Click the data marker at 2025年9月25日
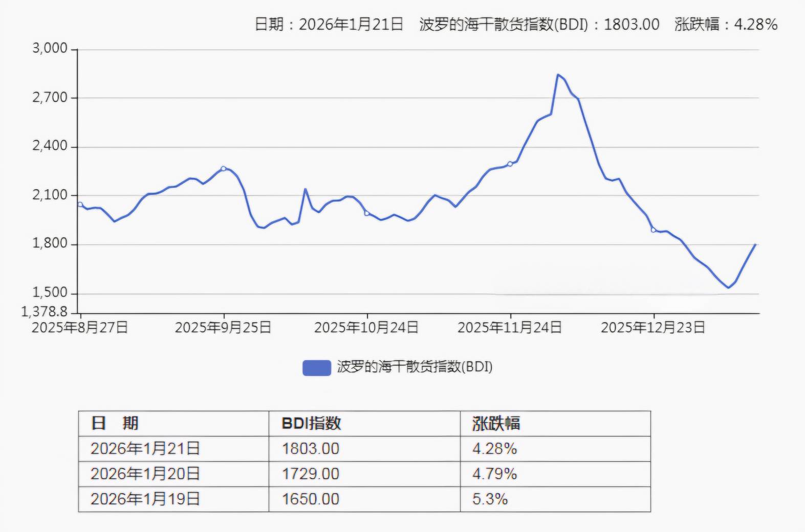Image resolution: width=805 pixels, height=532 pixels. (224, 168)
